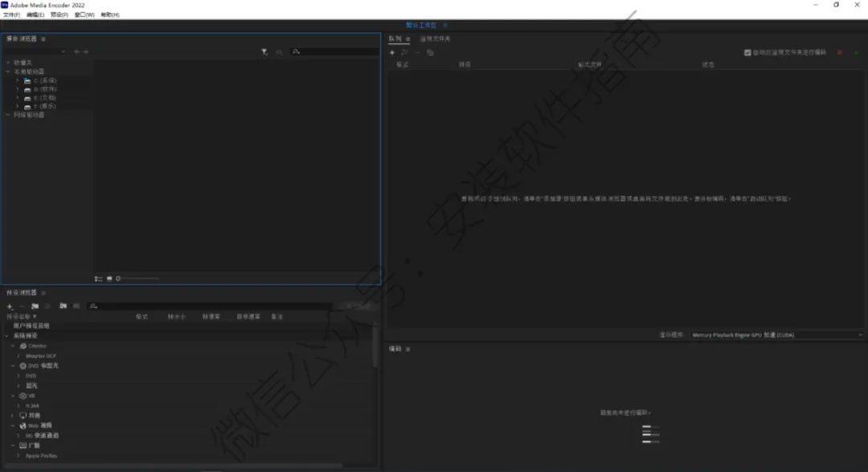This screenshot has width=868, height=472.
Task: Click the media browser forward arrow
Action: pyautogui.click(x=86, y=51)
